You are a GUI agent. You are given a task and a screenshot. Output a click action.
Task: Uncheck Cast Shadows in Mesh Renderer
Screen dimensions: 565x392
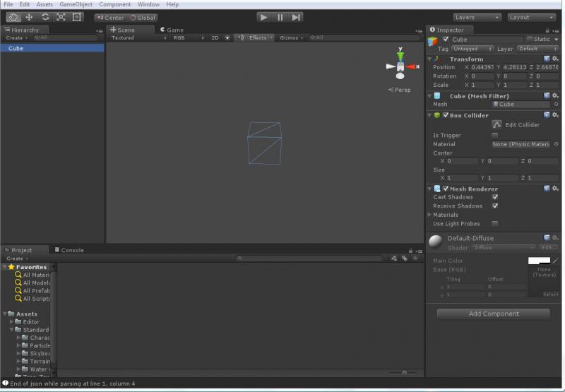(x=494, y=197)
